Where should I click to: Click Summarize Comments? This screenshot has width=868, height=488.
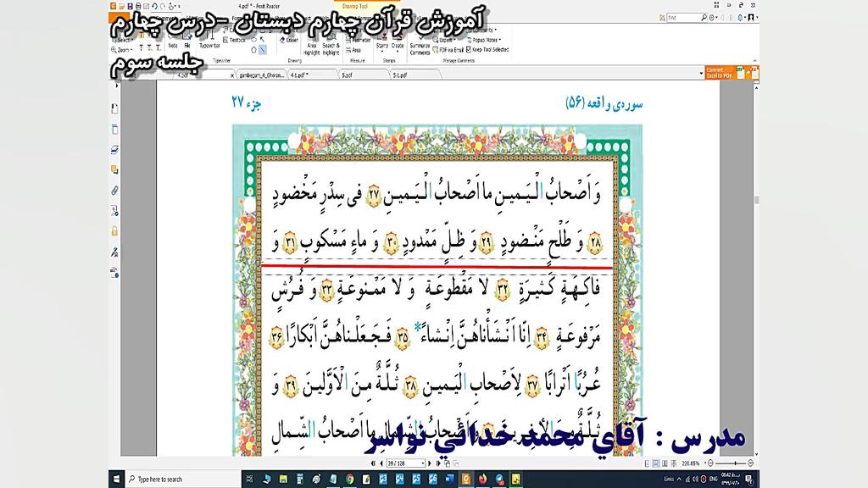coord(420,49)
